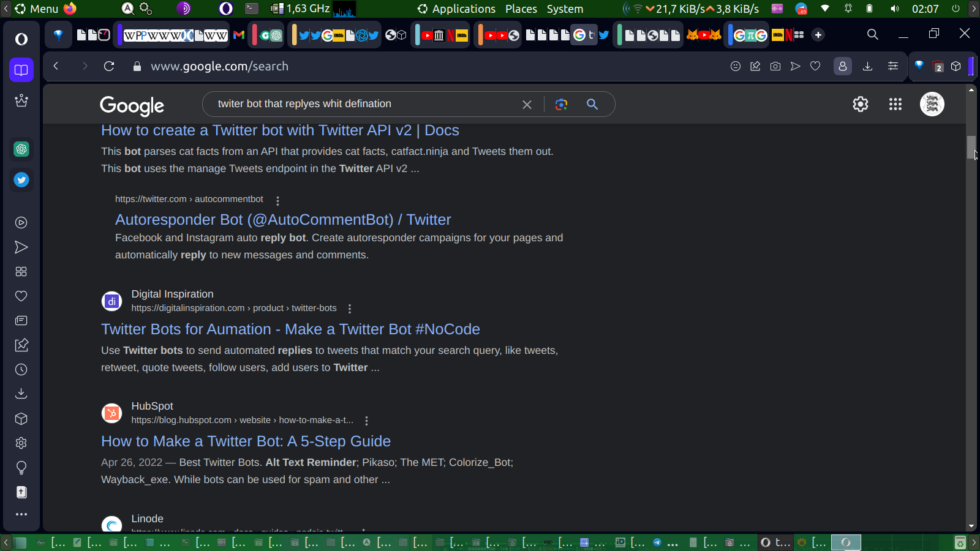Click the HubSpot site name
Viewport: 980px width, 551px height.
[152, 406]
